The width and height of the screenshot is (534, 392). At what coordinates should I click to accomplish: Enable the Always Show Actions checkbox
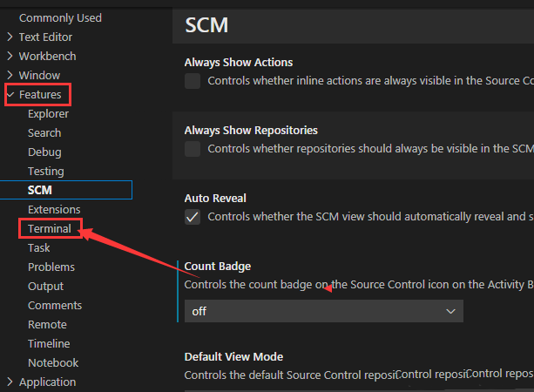[x=193, y=81]
